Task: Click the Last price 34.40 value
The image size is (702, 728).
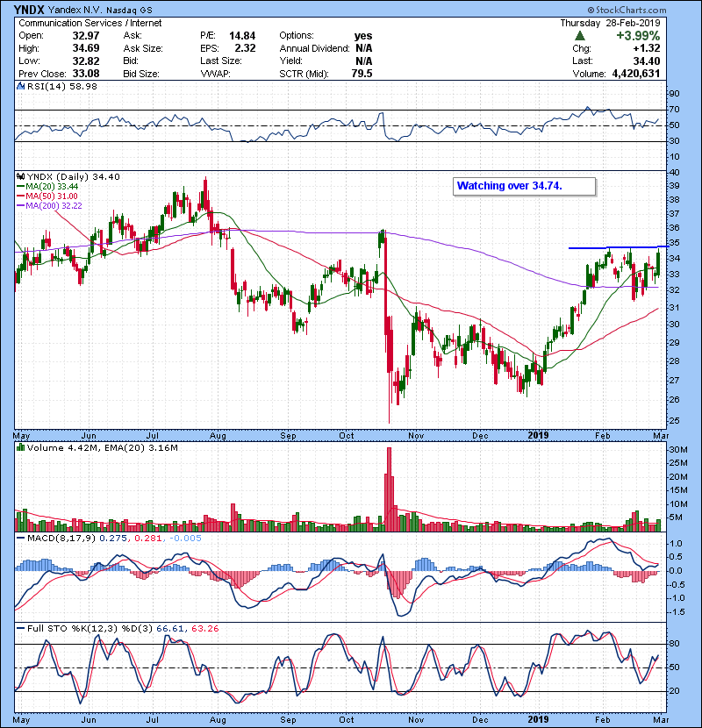Action: (646, 61)
